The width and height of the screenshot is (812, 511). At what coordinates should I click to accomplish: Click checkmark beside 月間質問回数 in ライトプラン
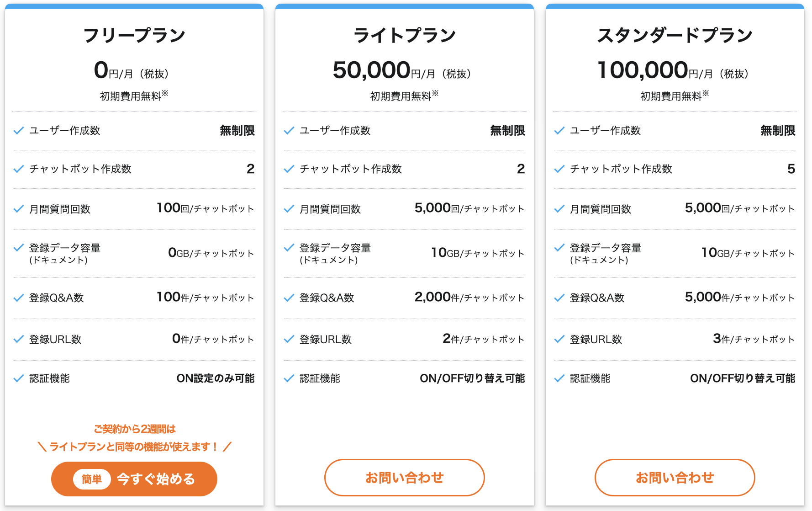tap(289, 209)
